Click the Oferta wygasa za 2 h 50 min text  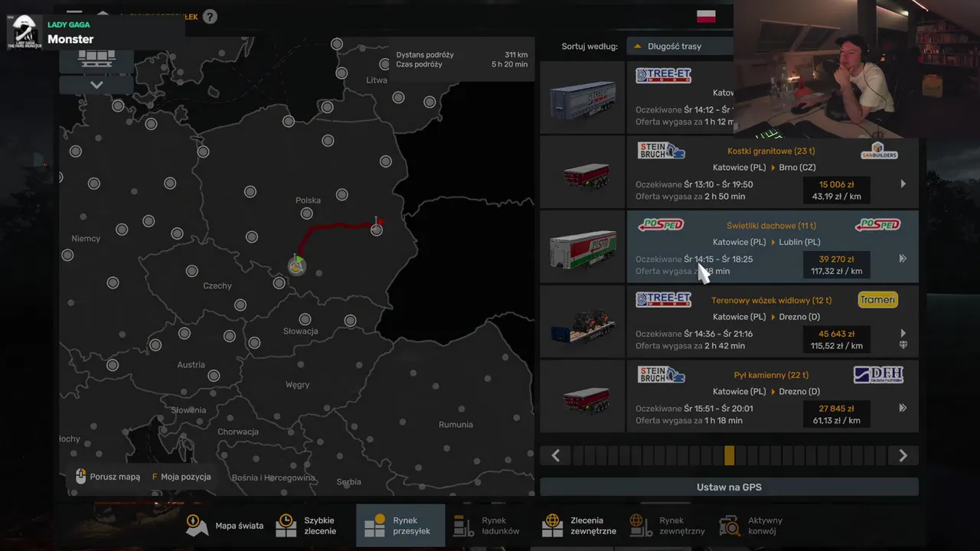pyautogui.click(x=690, y=197)
